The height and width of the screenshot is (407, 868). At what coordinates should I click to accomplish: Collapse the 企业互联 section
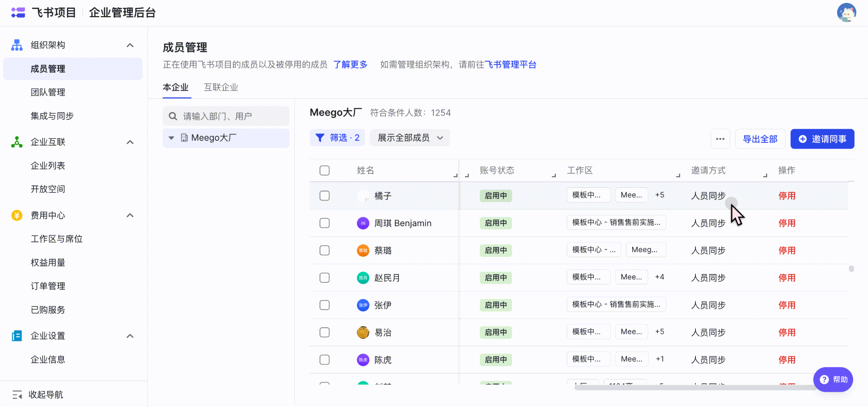tap(130, 142)
